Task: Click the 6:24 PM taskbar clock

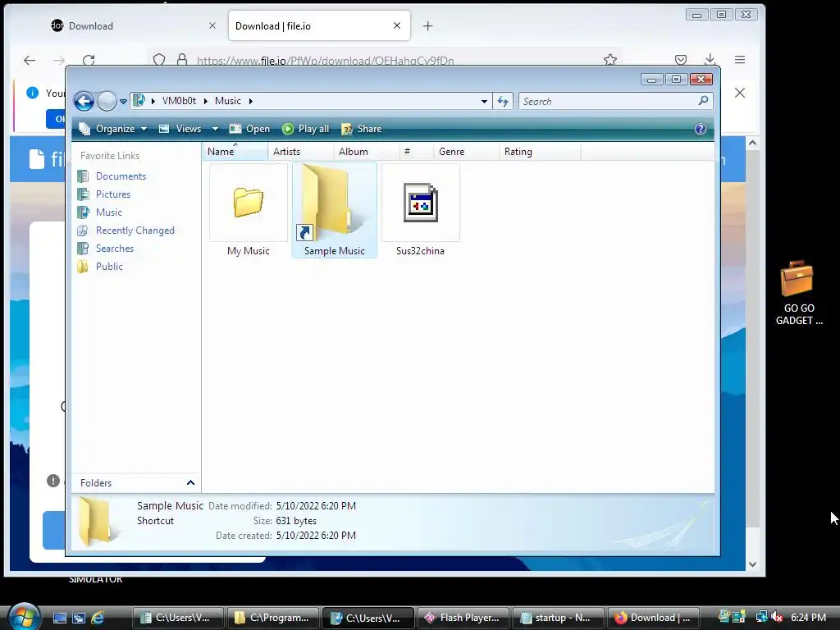Action: 808,617
